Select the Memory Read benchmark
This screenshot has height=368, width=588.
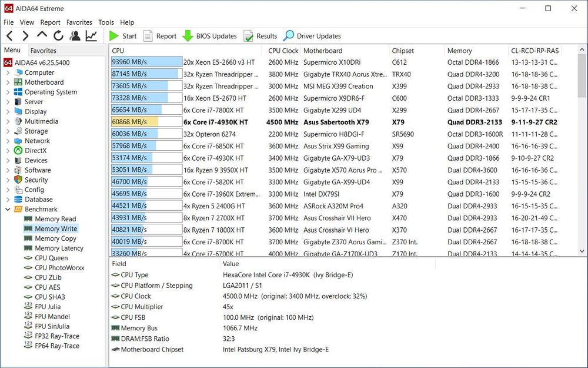pyautogui.click(x=50, y=219)
